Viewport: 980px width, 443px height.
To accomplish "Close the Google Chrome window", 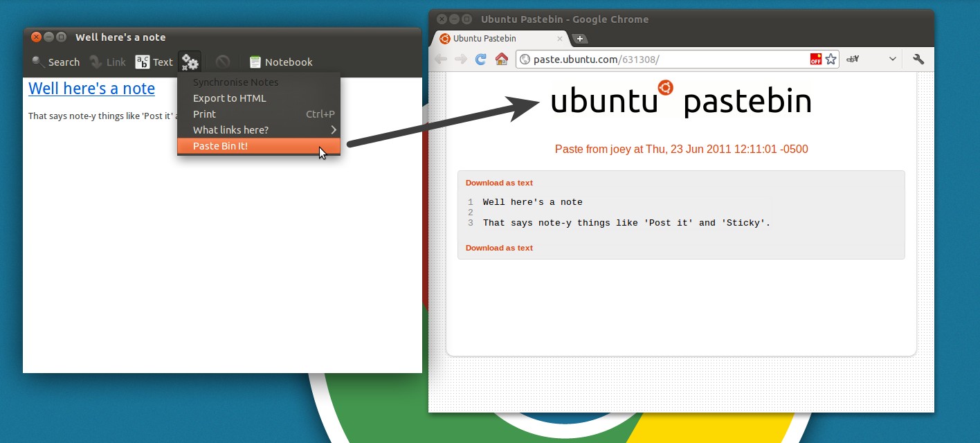I will [x=442, y=19].
